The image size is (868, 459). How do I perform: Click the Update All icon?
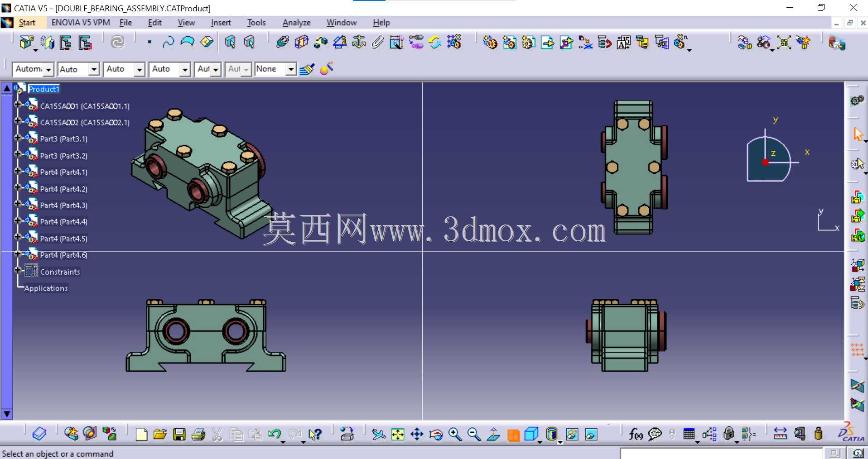pos(118,42)
